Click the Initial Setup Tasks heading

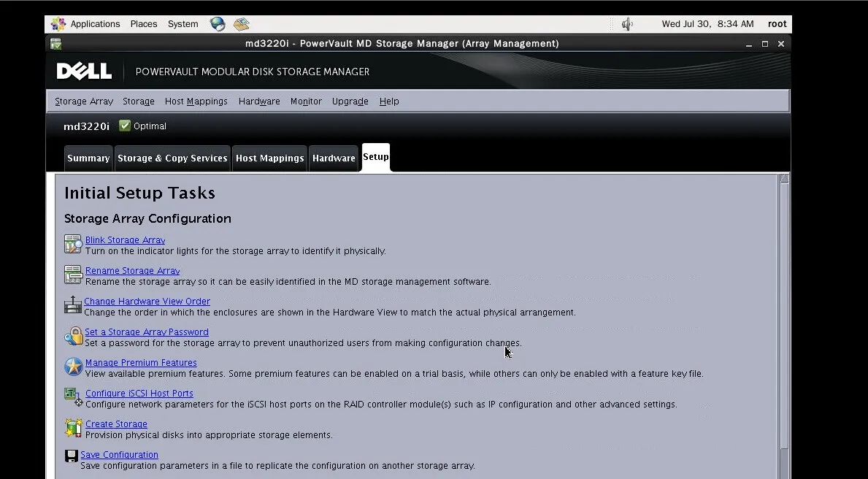139,193
